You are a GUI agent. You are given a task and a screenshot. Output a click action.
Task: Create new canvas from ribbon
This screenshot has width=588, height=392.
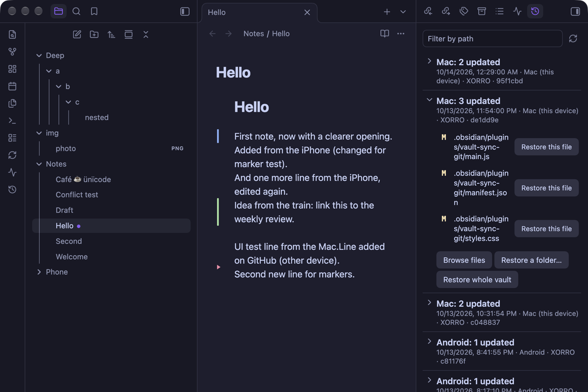coord(12,69)
